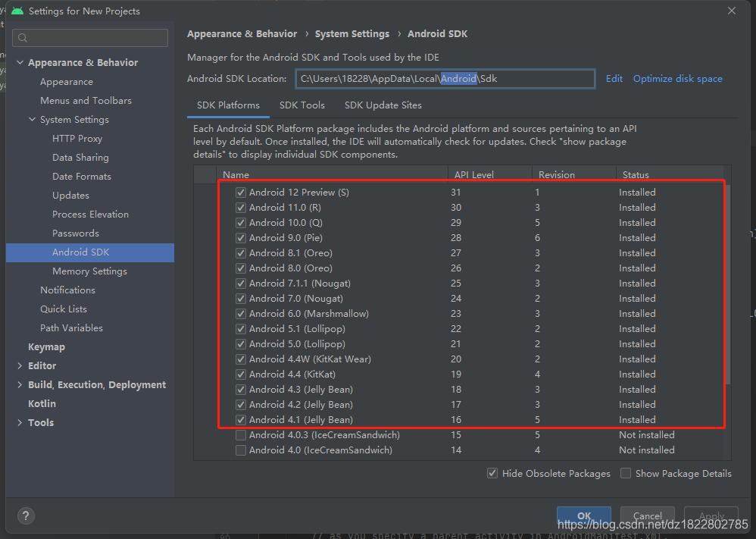Click the search magnifier icon in settings
Viewport: 756px width, 539px height.
23,38
